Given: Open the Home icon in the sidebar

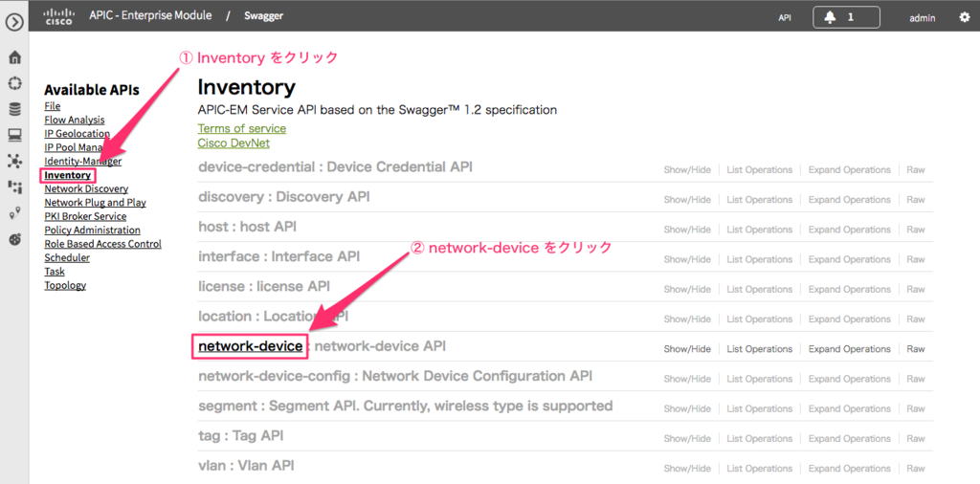Looking at the screenshot, I should pos(15,58).
